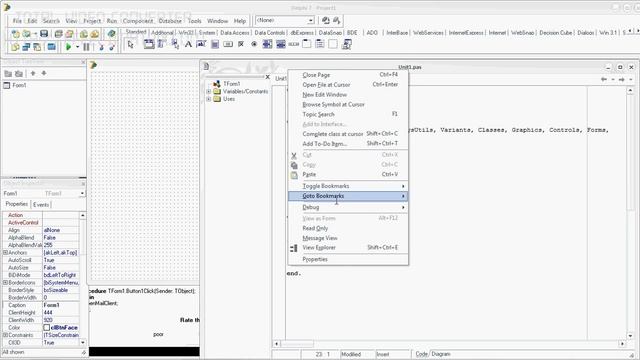Select the ListBox component icon

(x=267, y=44)
